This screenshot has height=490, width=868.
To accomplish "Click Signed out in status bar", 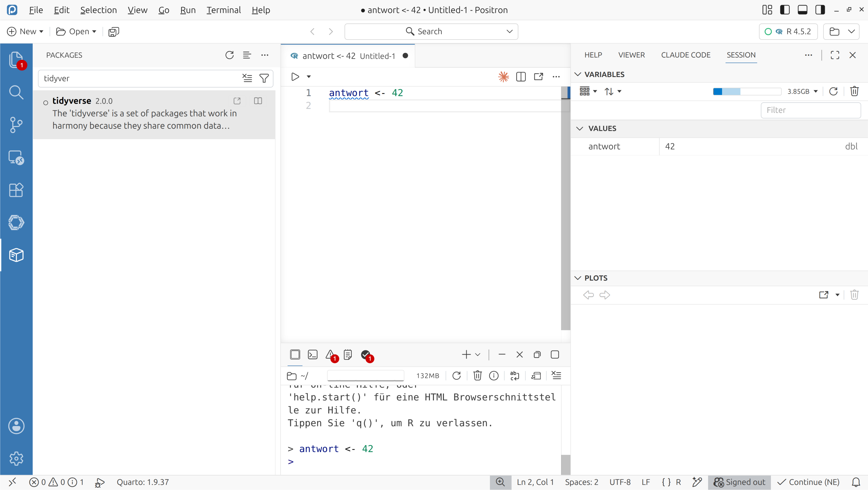I will click(x=739, y=482).
